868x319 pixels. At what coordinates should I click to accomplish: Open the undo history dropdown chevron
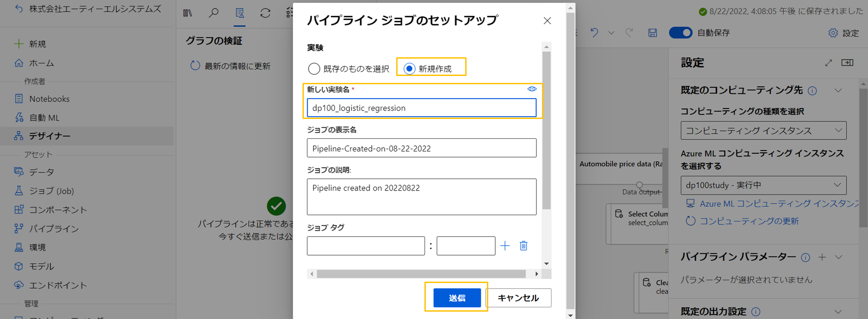611,33
